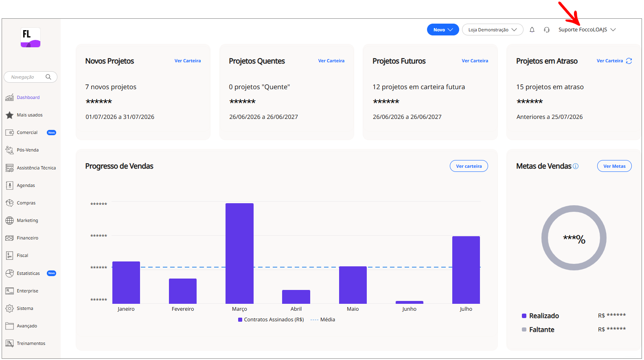Click the Março bar in sales chart
The image size is (644, 360).
tap(239, 253)
